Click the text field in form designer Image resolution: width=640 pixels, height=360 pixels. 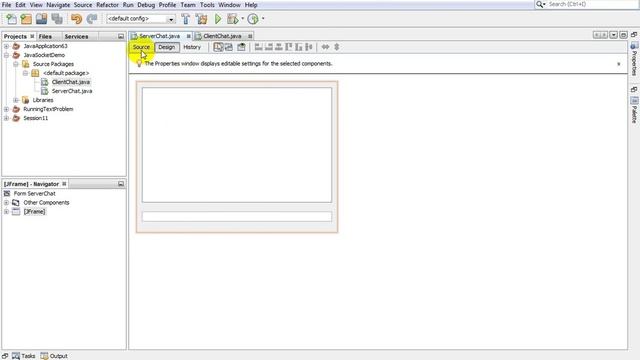pos(237,216)
